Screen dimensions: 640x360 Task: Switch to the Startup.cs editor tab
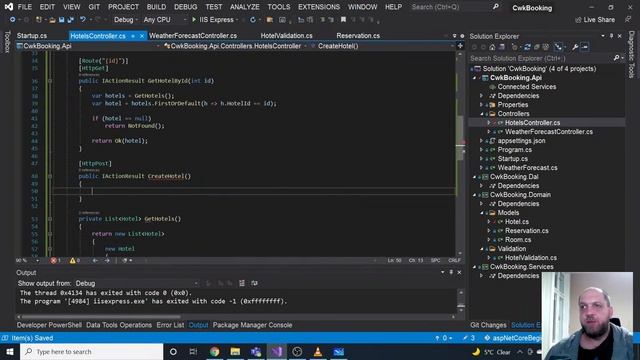point(32,36)
